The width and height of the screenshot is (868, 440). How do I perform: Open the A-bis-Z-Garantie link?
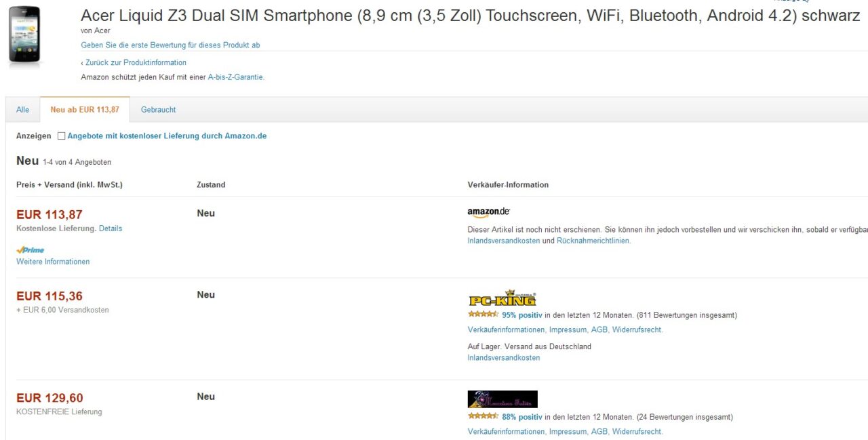(235, 77)
